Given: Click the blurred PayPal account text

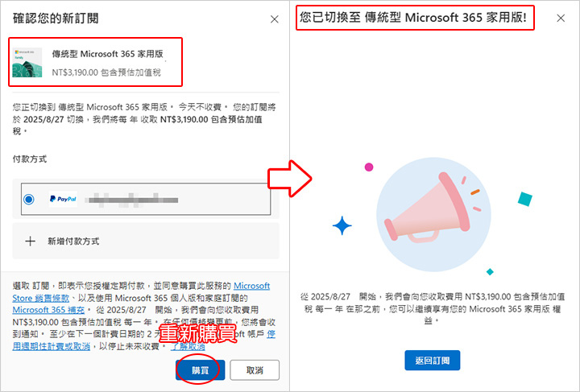Looking at the screenshot, I should click(131, 200).
